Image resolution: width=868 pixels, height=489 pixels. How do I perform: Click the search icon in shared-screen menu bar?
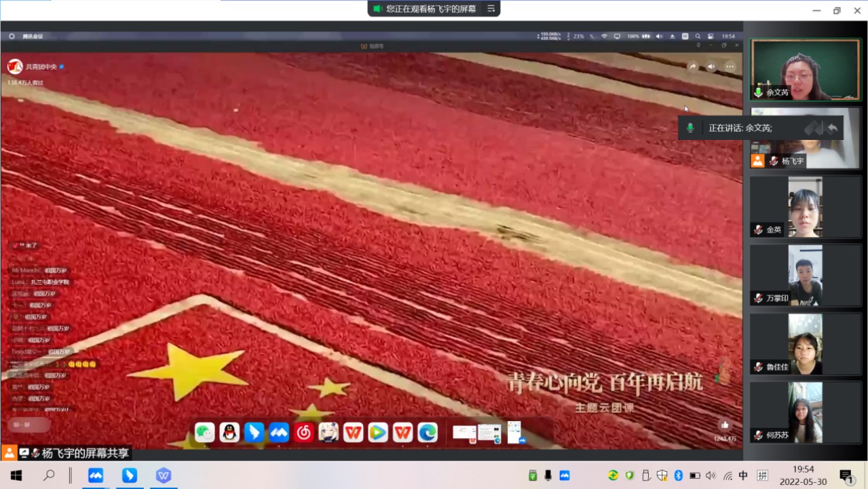[x=698, y=36]
